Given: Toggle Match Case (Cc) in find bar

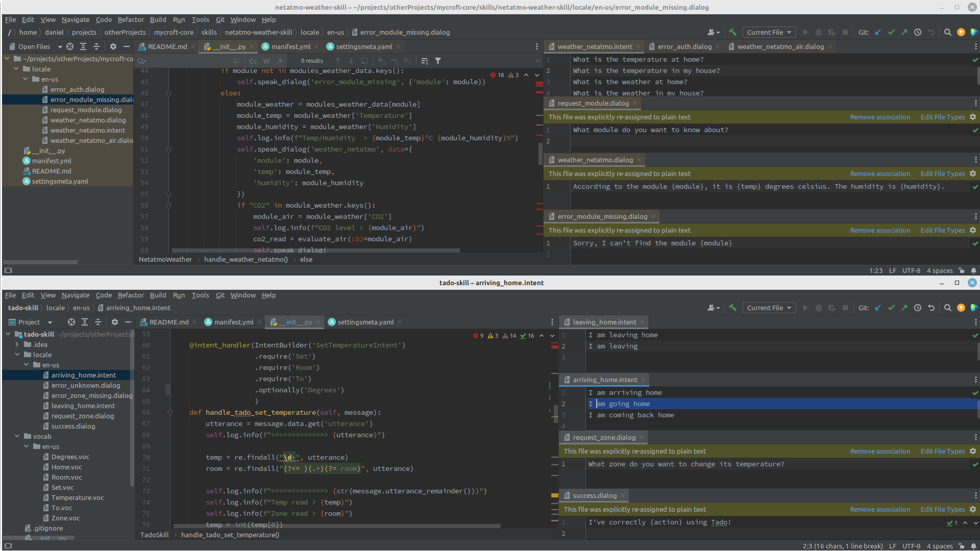Looking at the screenshot, I should (253, 61).
